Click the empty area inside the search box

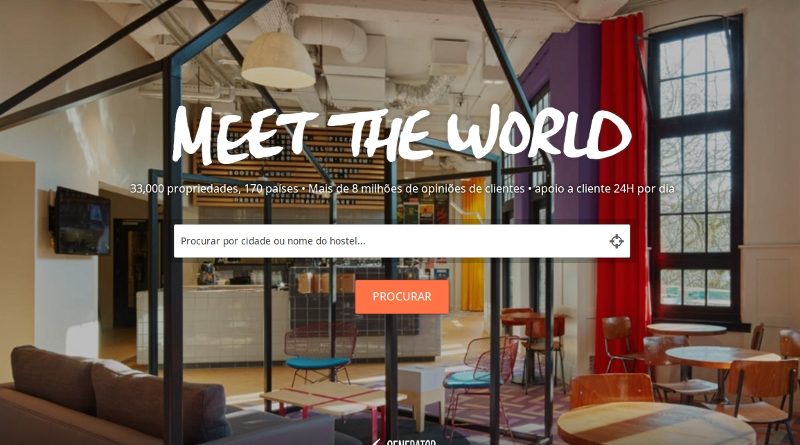485,241
